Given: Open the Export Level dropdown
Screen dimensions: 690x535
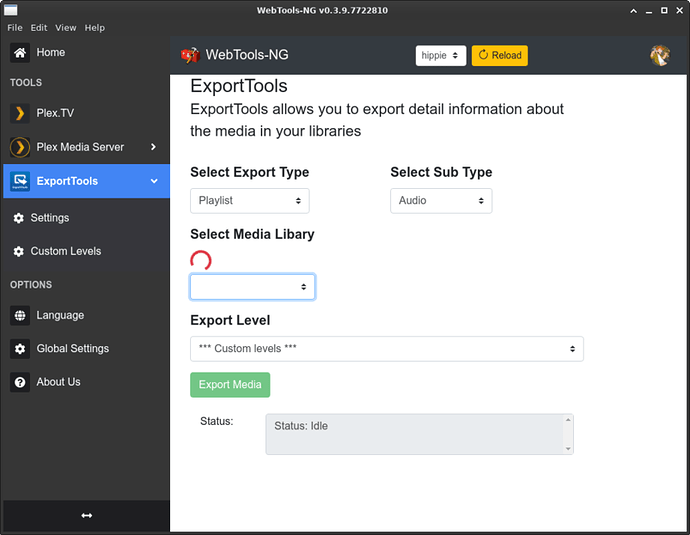Looking at the screenshot, I should (x=386, y=349).
